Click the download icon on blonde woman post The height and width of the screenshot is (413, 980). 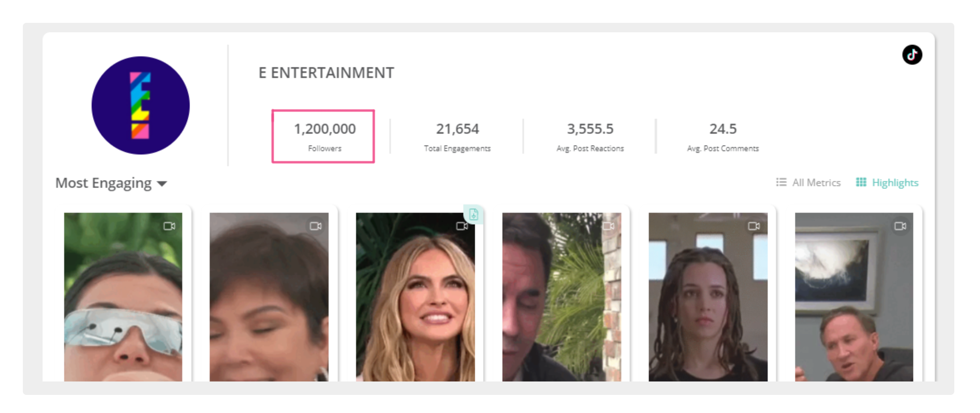coord(473,214)
